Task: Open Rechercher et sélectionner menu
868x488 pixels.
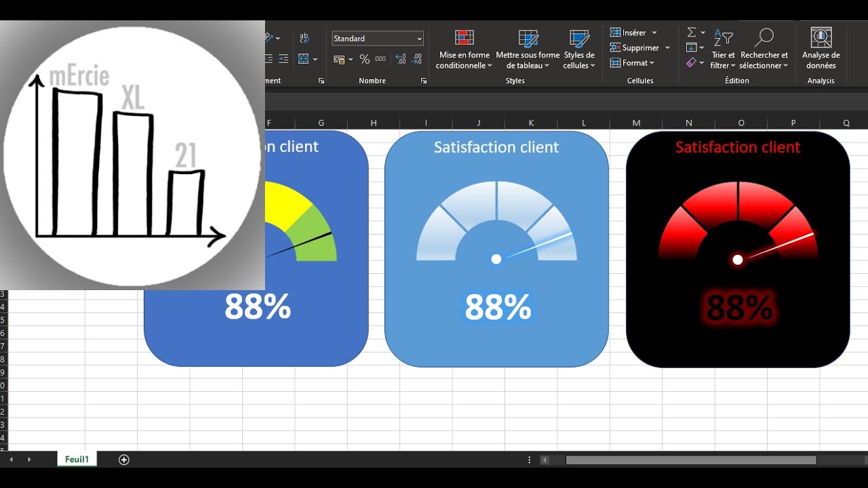Action: [x=764, y=49]
